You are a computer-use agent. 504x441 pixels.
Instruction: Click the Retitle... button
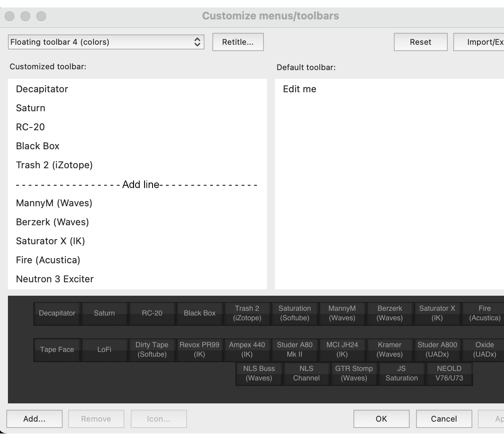238,42
